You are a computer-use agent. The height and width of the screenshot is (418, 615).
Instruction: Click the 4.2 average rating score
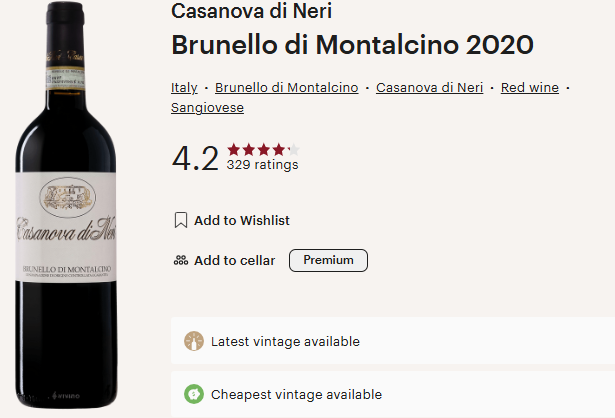coord(195,158)
